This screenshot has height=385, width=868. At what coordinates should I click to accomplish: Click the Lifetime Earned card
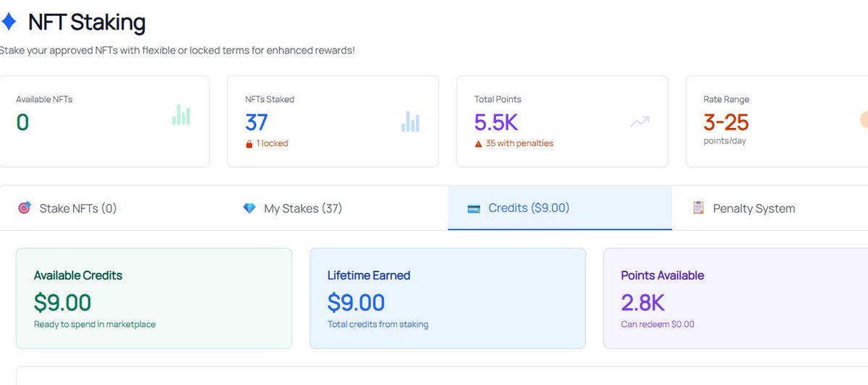pyautogui.click(x=448, y=299)
